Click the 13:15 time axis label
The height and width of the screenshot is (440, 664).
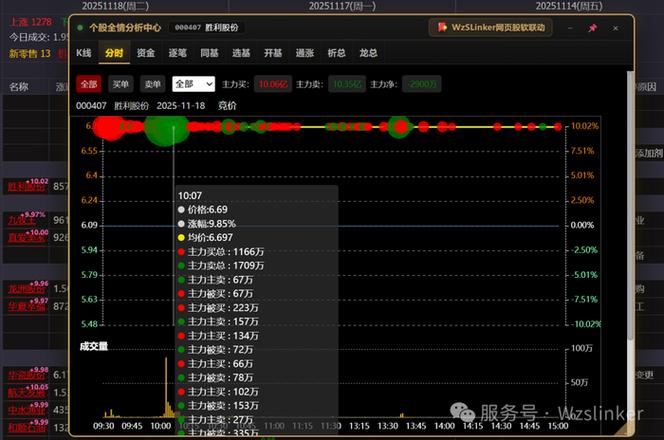[x=359, y=426]
